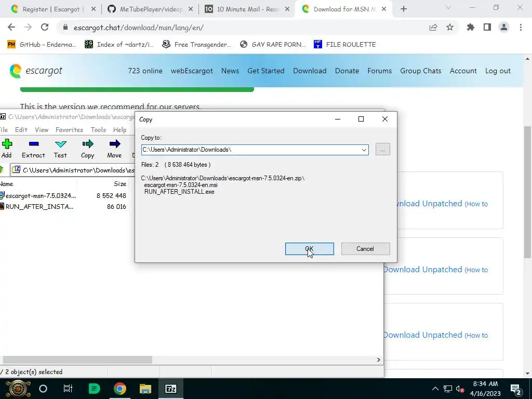Open the Chrome three-dot menu
532x399 pixels.
[x=521, y=28]
